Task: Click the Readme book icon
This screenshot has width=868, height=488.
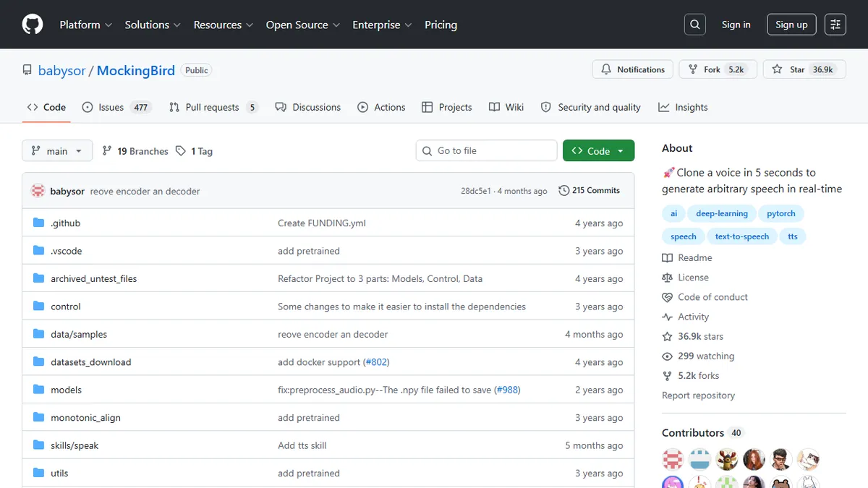Action: [667, 258]
